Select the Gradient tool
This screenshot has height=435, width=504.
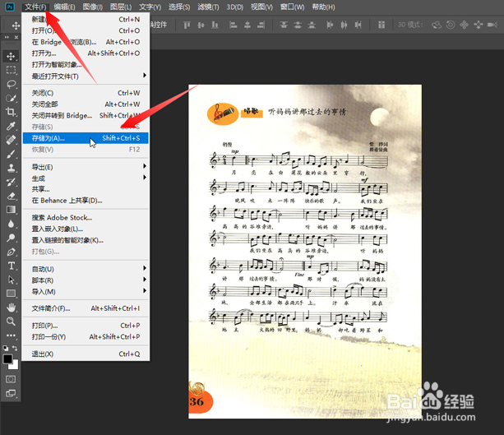[11, 210]
